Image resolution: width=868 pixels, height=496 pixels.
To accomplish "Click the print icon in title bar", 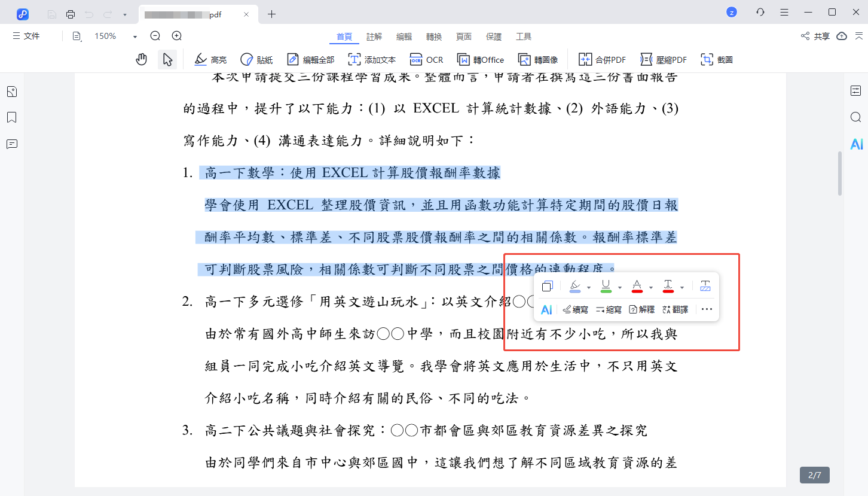I will coord(71,14).
